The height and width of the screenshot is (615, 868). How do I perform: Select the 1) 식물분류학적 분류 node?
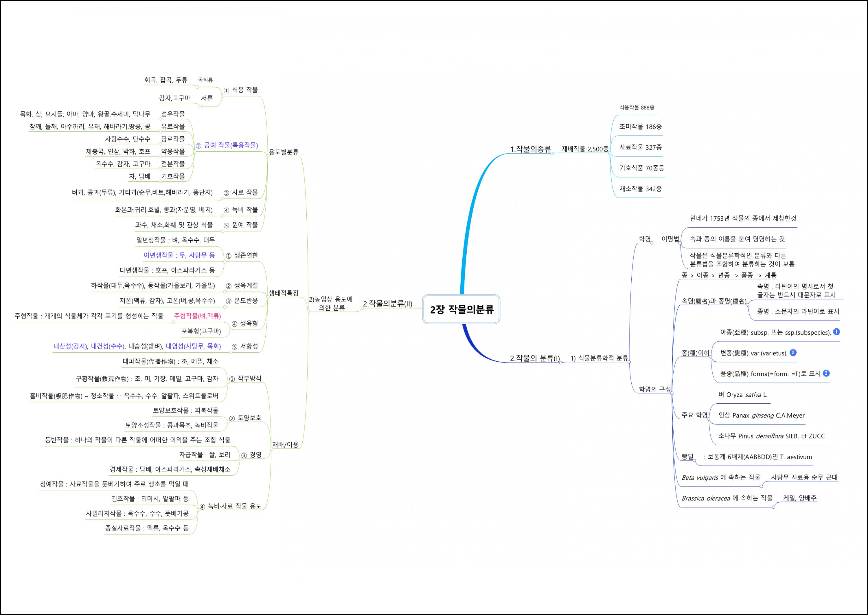[599, 358]
